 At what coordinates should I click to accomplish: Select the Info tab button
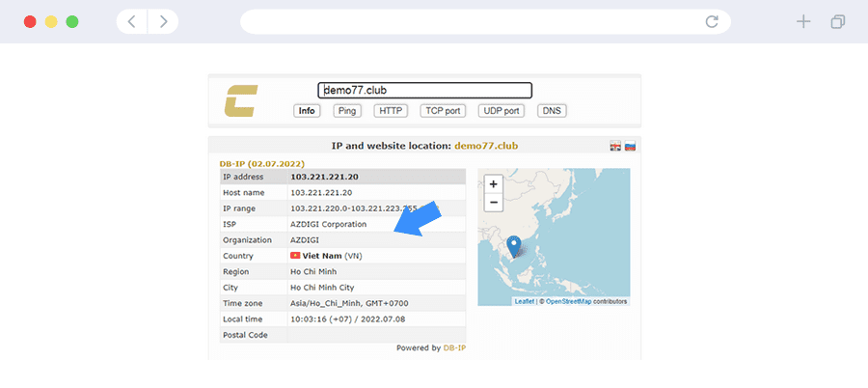pos(307,111)
